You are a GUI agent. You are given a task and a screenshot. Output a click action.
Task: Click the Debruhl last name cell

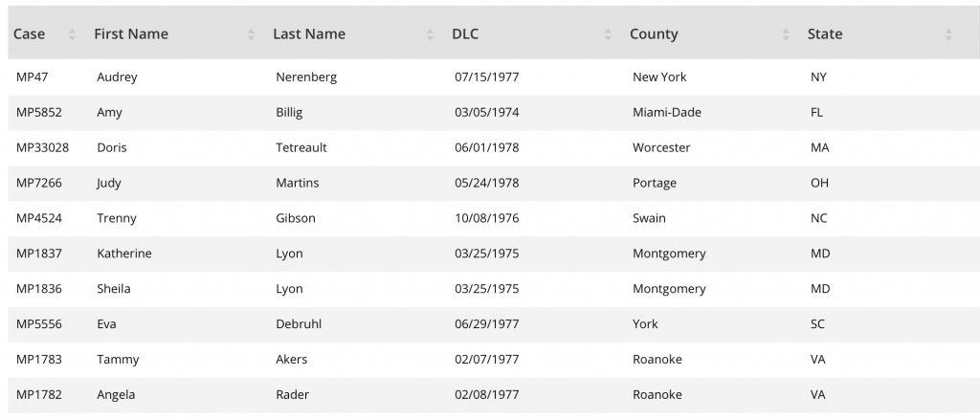pos(299,324)
